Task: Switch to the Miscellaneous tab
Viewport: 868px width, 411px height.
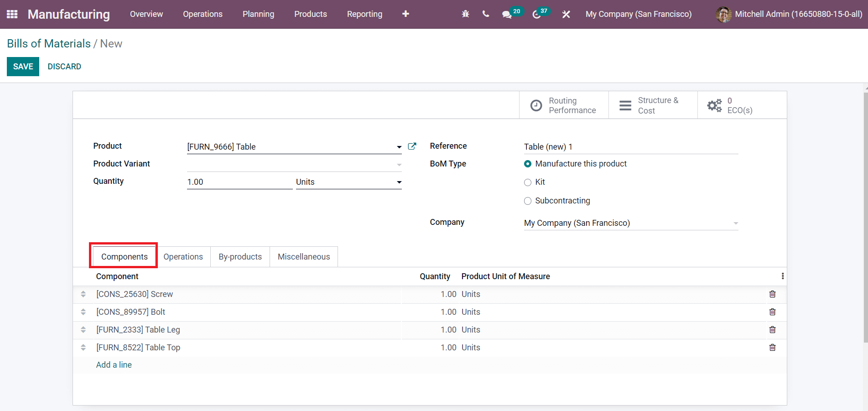Action: [304, 257]
